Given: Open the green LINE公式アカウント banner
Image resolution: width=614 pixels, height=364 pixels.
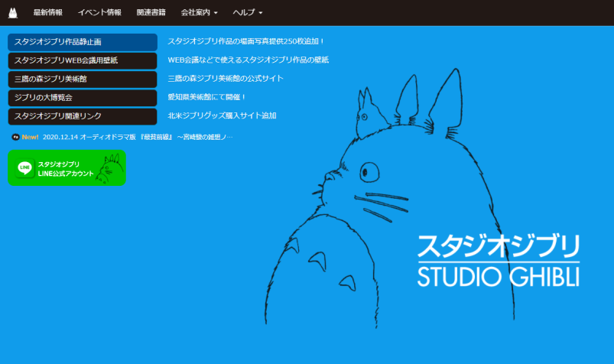Looking at the screenshot, I should point(67,167).
